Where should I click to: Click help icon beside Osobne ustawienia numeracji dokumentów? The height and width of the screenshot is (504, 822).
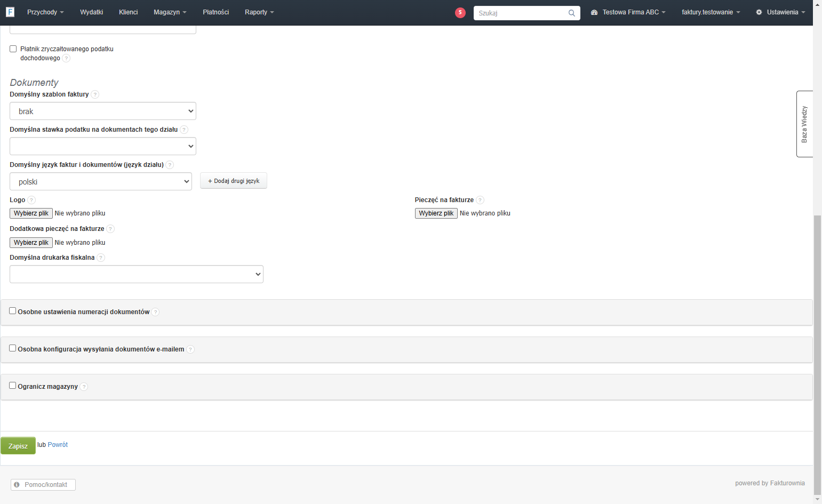pyautogui.click(x=155, y=312)
